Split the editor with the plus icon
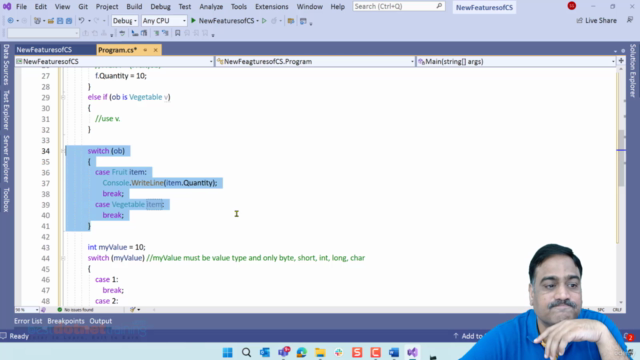The width and height of the screenshot is (640, 360). point(621,61)
